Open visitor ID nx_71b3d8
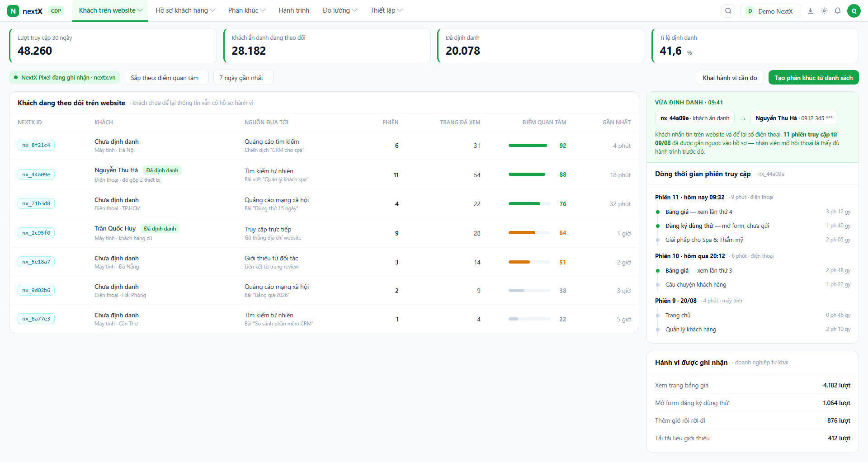 click(36, 203)
